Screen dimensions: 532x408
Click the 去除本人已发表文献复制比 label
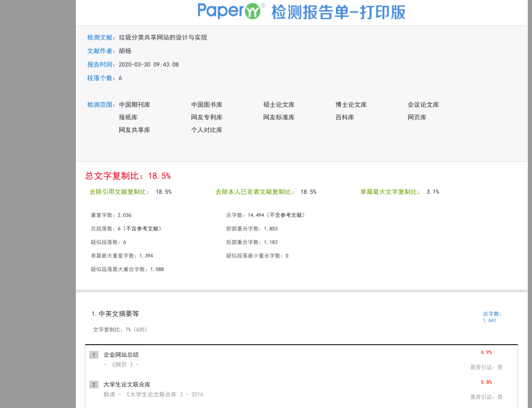tap(255, 192)
